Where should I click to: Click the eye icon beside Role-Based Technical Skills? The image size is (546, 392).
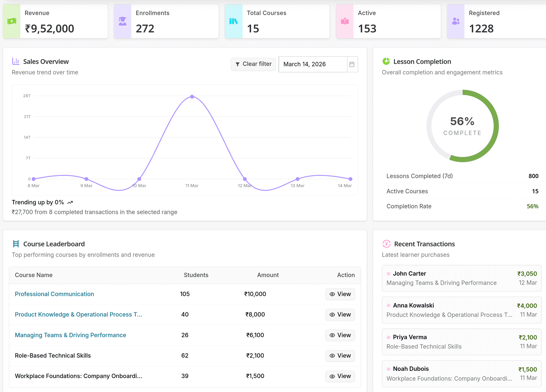click(332, 356)
